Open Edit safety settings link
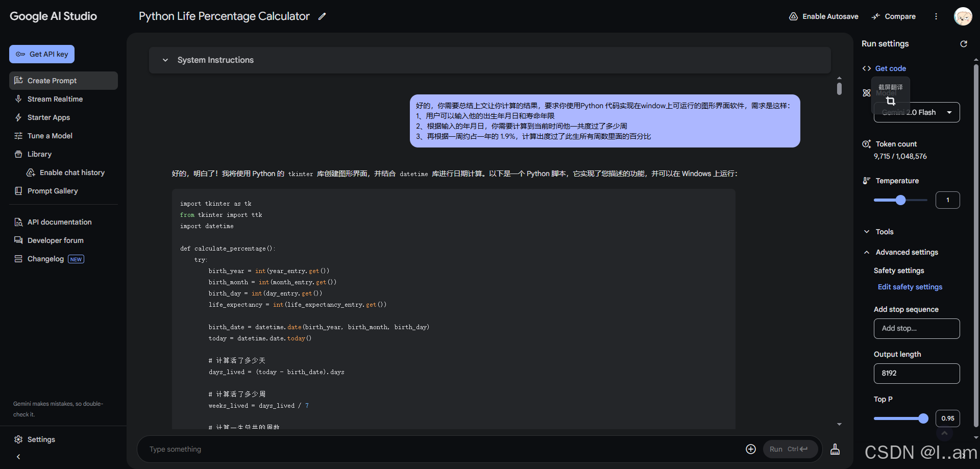The image size is (980, 469). click(x=910, y=287)
